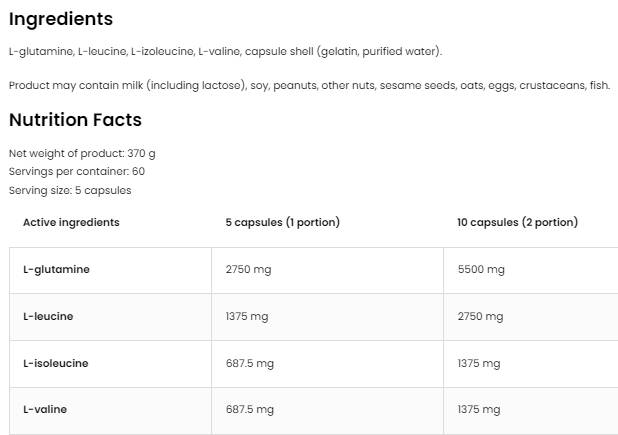This screenshot has width=618, height=435.
Task: Click the Ingredients heading
Action: tap(61, 19)
